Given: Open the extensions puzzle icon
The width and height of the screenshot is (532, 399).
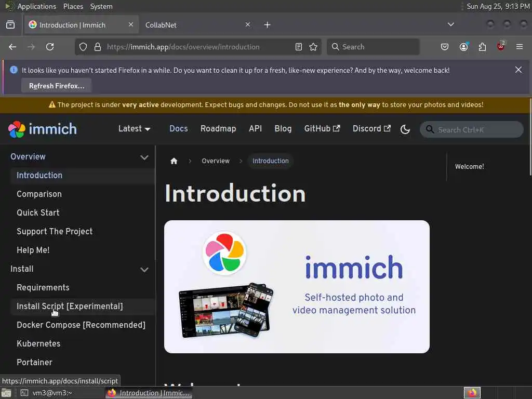Looking at the screenshot, I should pos(482,47).
